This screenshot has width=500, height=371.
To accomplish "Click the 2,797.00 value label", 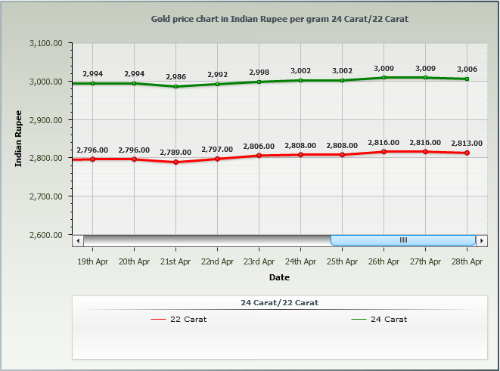I will [217, 149].
